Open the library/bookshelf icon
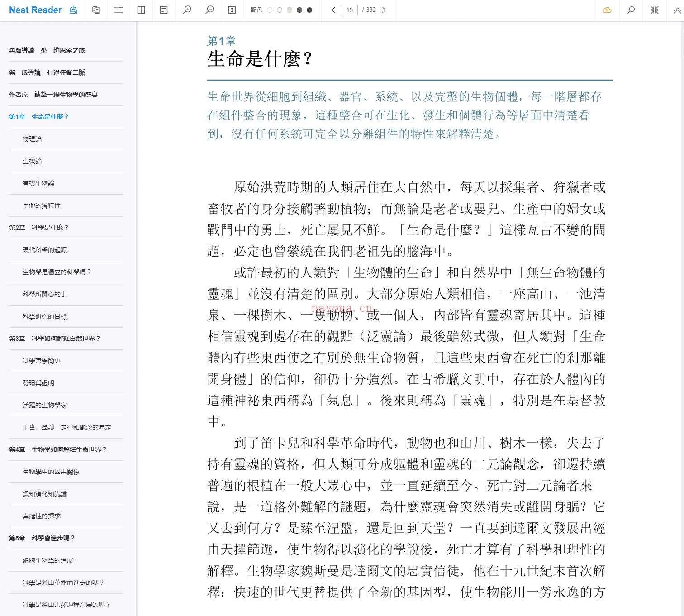Viewport: 684px width, 616px height. tap(96, 10)
